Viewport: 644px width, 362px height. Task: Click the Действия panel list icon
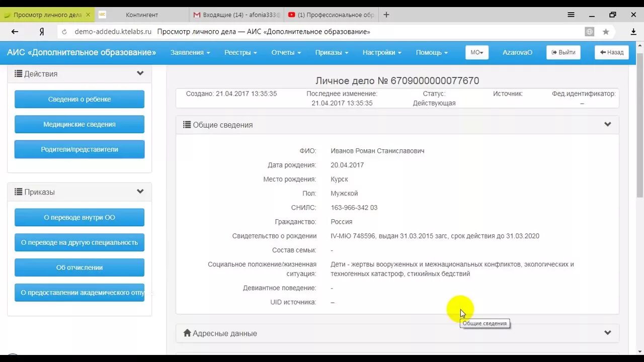click(19, 74)
